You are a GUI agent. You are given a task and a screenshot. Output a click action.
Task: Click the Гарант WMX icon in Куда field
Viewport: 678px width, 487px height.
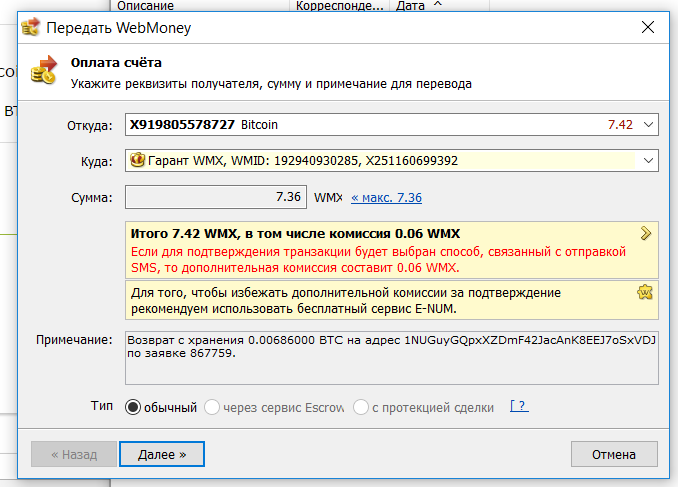tap(138, 160)
